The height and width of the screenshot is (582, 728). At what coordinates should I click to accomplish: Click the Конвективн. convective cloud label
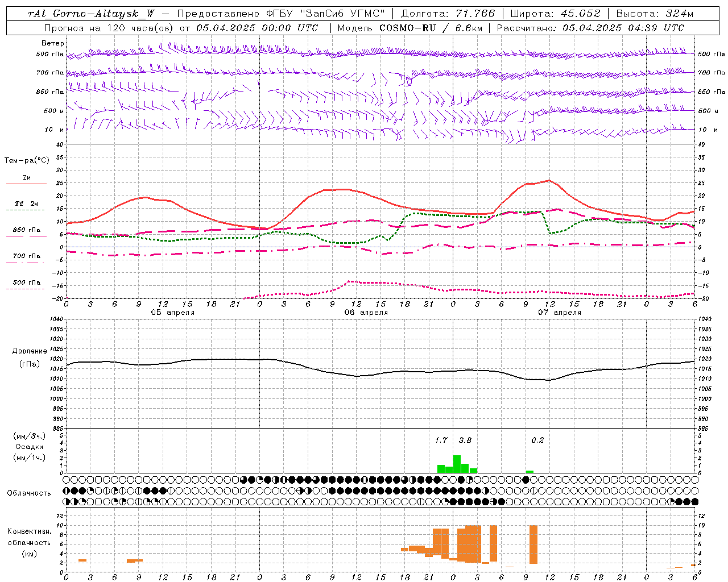(x=29, y=531)
